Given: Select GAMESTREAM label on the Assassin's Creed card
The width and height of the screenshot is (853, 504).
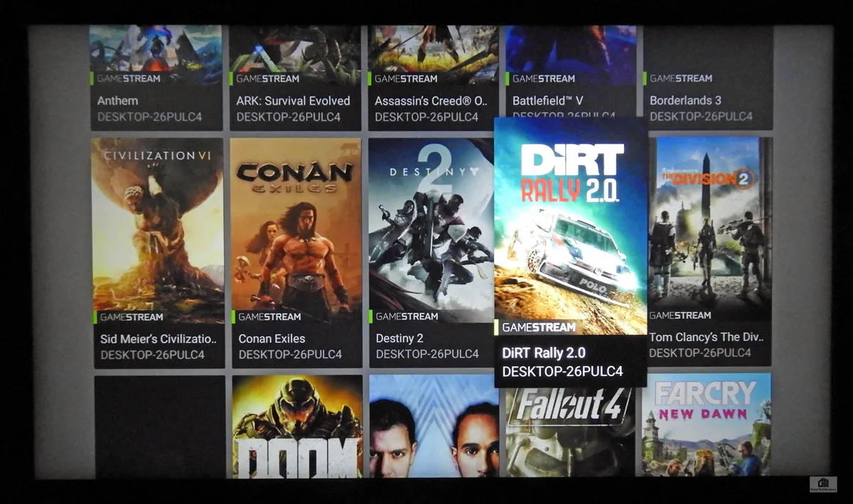Looking at the screenshot, I should point(406,79).
